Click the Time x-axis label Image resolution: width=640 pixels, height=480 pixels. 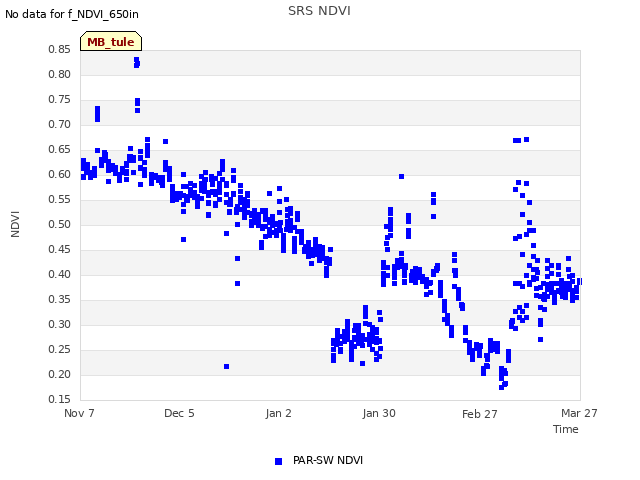(x=565, y=429)
